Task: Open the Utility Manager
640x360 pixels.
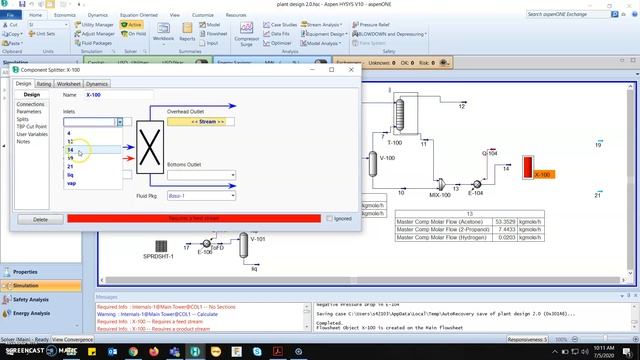Action: click(x=94, y=24)
